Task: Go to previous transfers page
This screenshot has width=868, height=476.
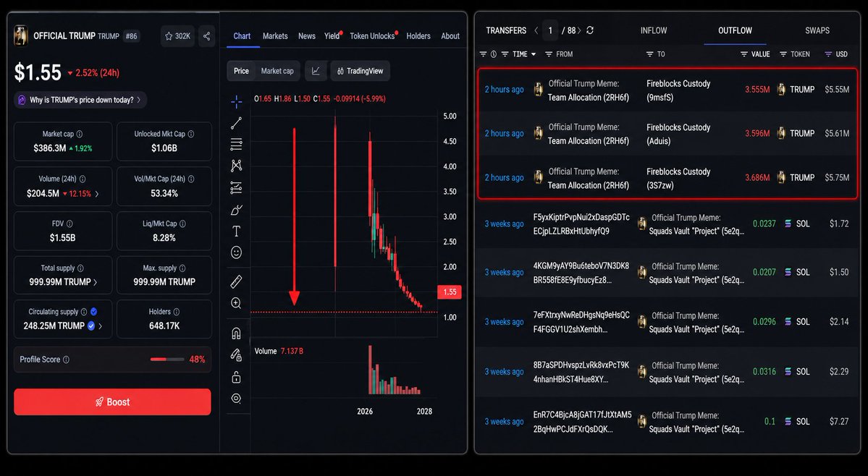Action: 536,30
